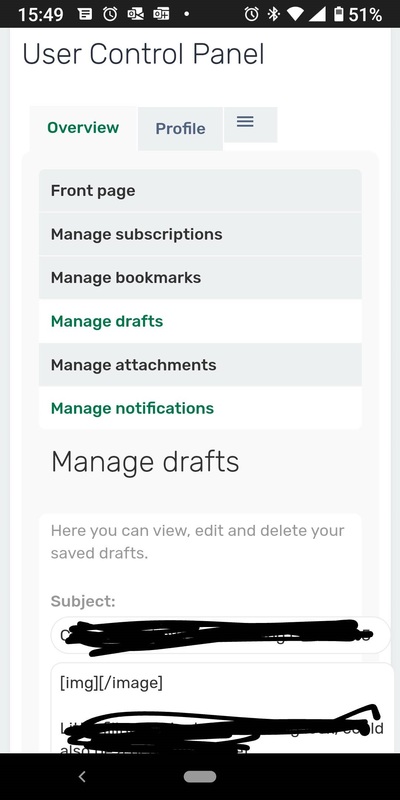Open Manage attachments
Screen dimensions: 400x800
point(200,365)
